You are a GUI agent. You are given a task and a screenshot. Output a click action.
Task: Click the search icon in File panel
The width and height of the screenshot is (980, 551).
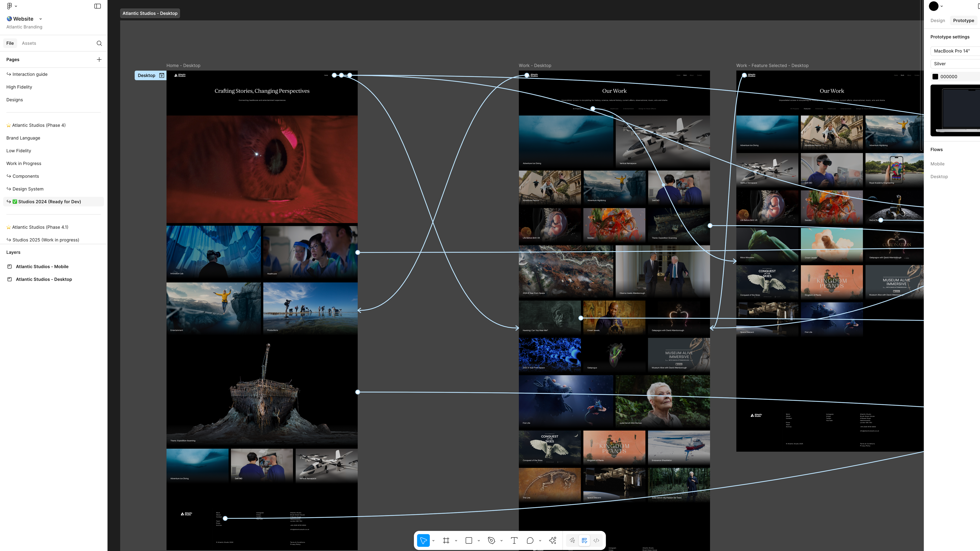pyautogui.click(x=99, y=43)
